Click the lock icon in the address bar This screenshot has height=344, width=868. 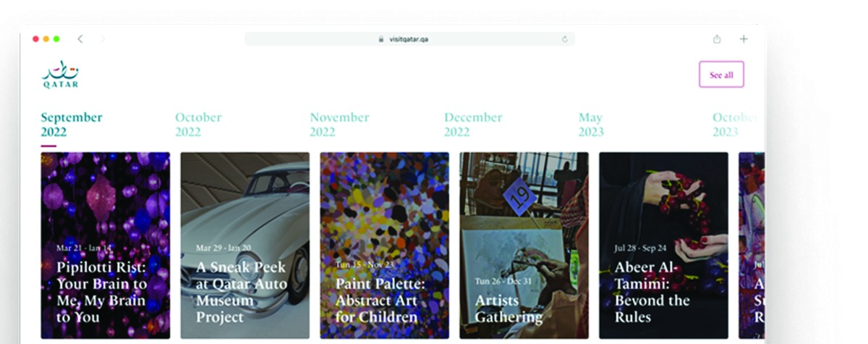pos(381,39)
